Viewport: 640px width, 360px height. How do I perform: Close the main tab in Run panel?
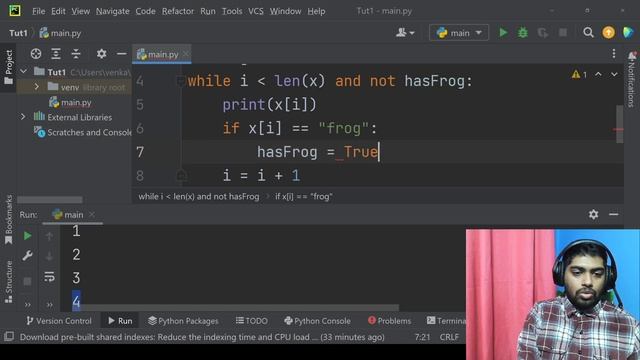coord(92,214)
